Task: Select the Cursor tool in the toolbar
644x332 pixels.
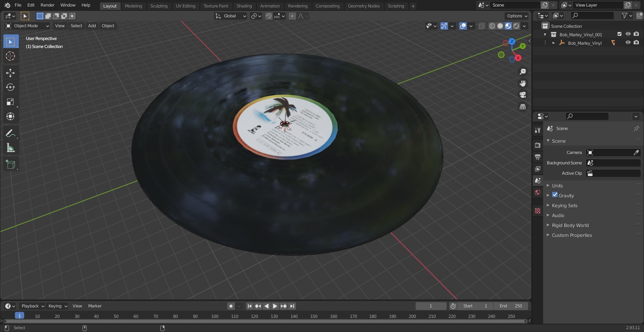Action: point(10,56)
